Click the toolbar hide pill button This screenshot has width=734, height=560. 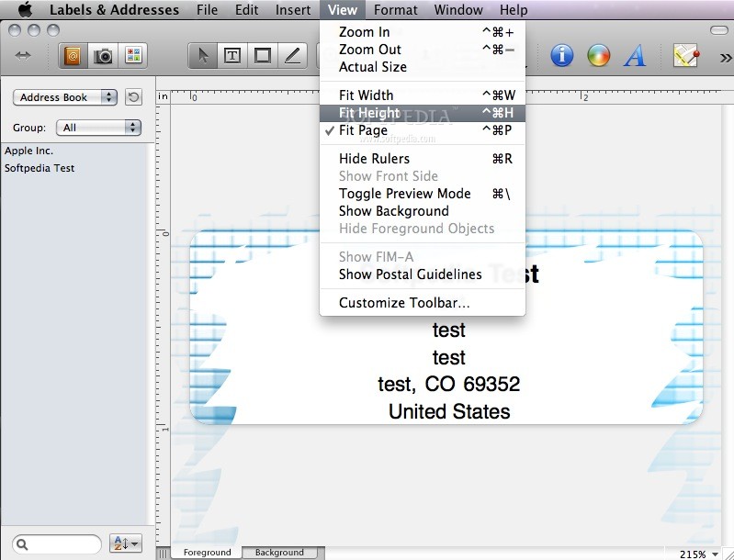coord(718,30)
